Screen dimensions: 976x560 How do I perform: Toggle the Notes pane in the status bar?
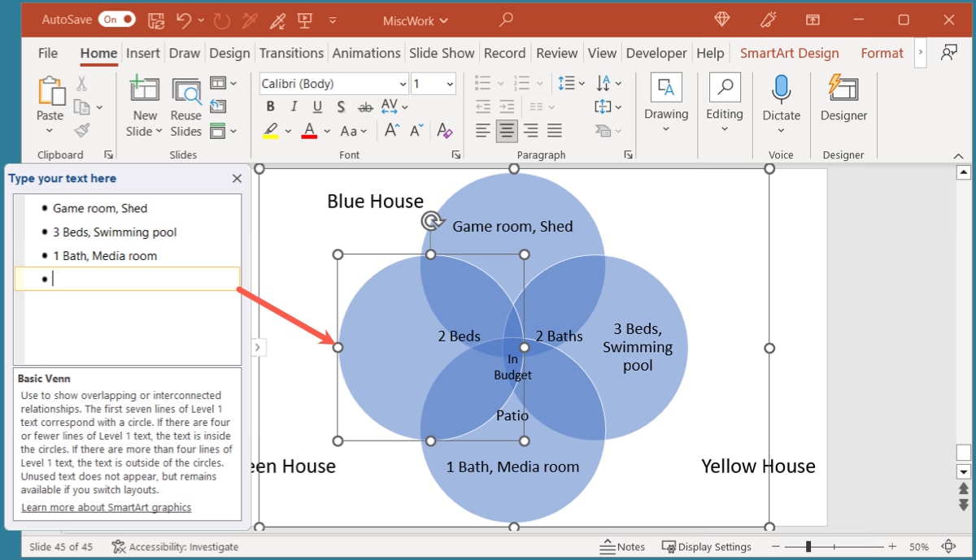point(624,546)
